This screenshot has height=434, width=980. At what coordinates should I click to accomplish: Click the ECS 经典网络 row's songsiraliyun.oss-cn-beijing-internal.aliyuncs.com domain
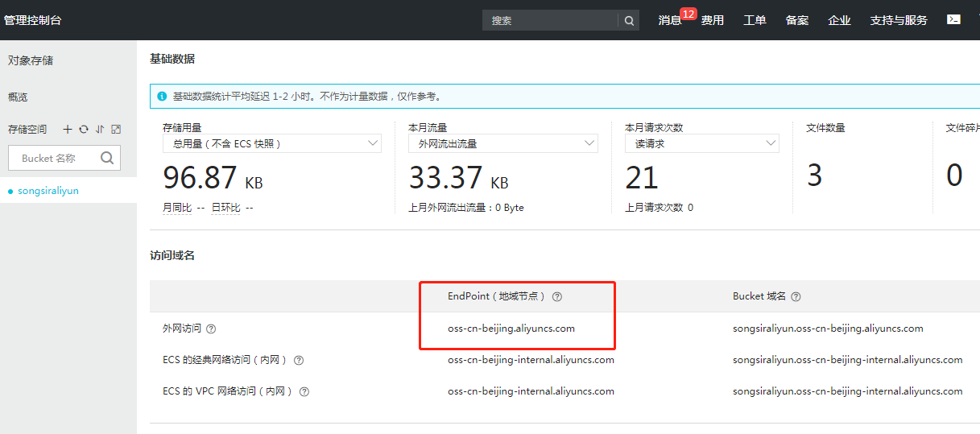point(848,360)
